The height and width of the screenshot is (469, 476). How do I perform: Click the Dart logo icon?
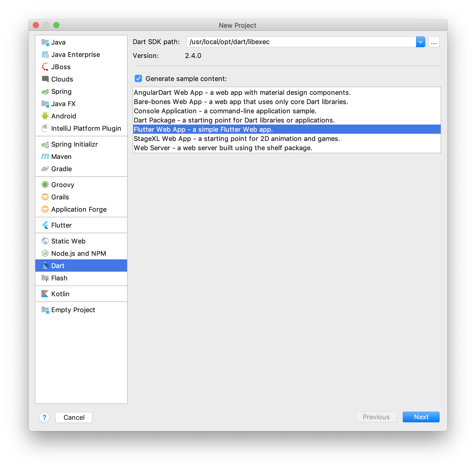click(x=45, y=266)
